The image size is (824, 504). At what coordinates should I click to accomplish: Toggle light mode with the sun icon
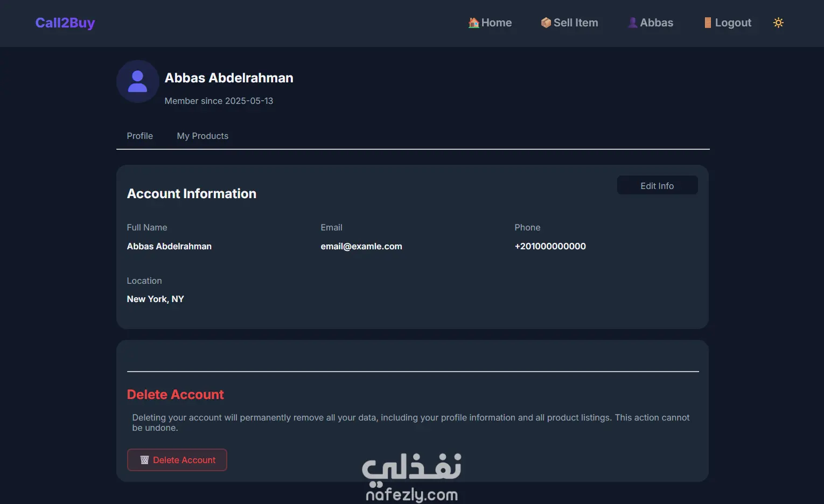[778, 23]
